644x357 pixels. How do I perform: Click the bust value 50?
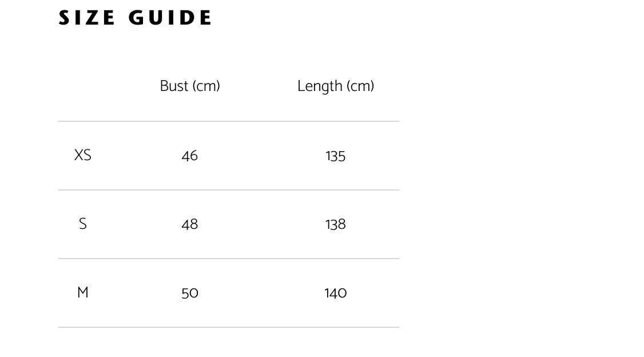point(189,293)
